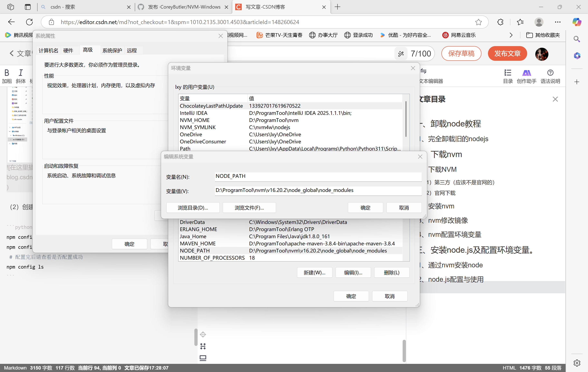
Task: Expand the bookmarks bar overflow chevron
Action: point(511,35)
